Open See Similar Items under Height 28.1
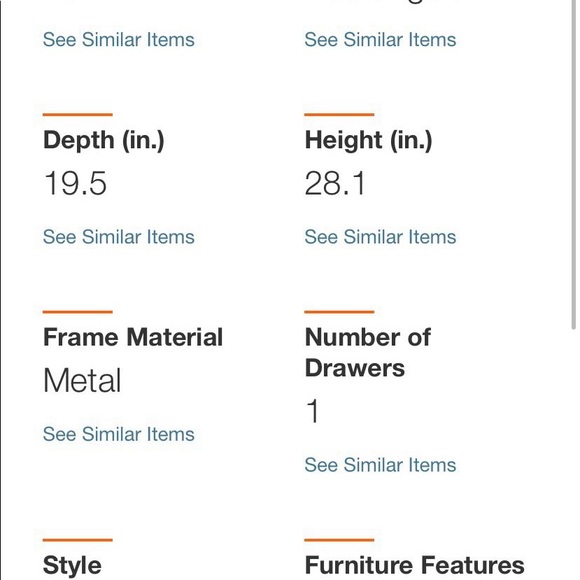 pos(380,237)
